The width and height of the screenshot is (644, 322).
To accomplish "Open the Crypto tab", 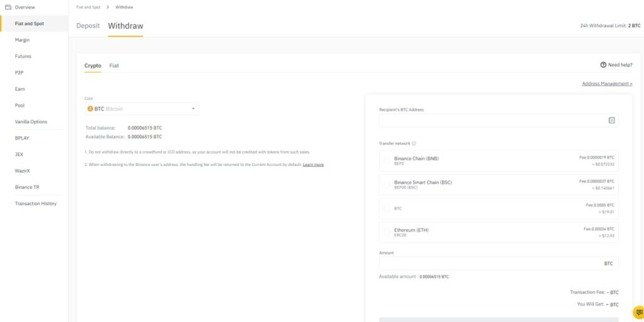I will coord(93,65).
